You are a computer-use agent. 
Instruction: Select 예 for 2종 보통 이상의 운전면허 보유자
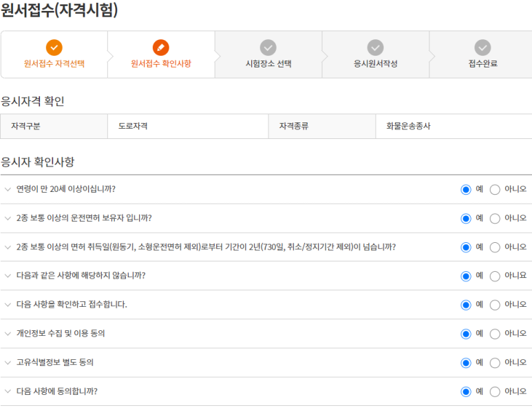pyautogui.click(x=466, y=218)
